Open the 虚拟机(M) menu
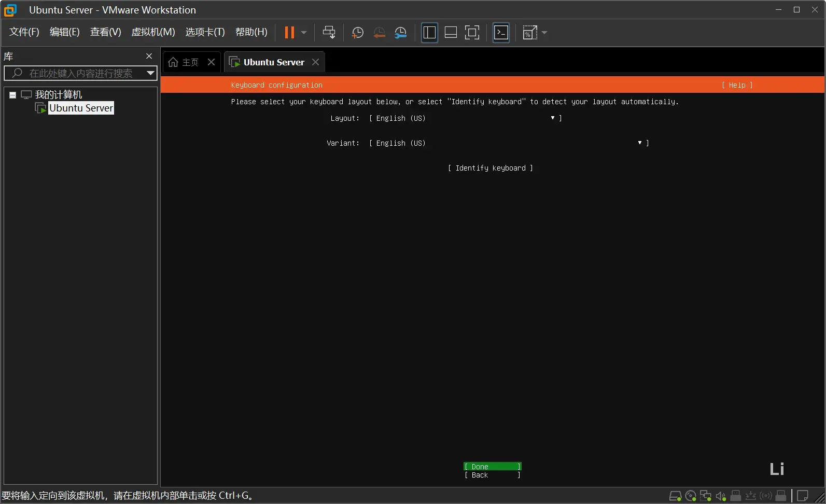The image size is (826, 504). pos(153,32)
